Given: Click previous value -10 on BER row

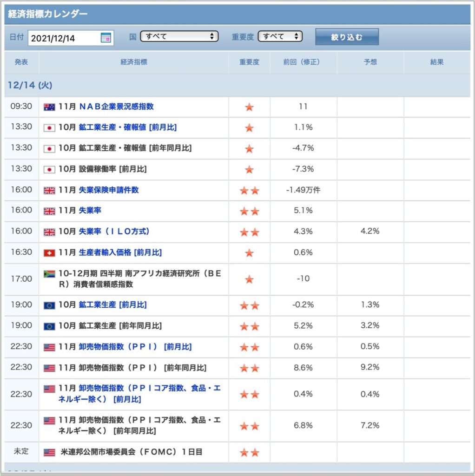Looking at the screenshot, I should (x=303, y=279).
